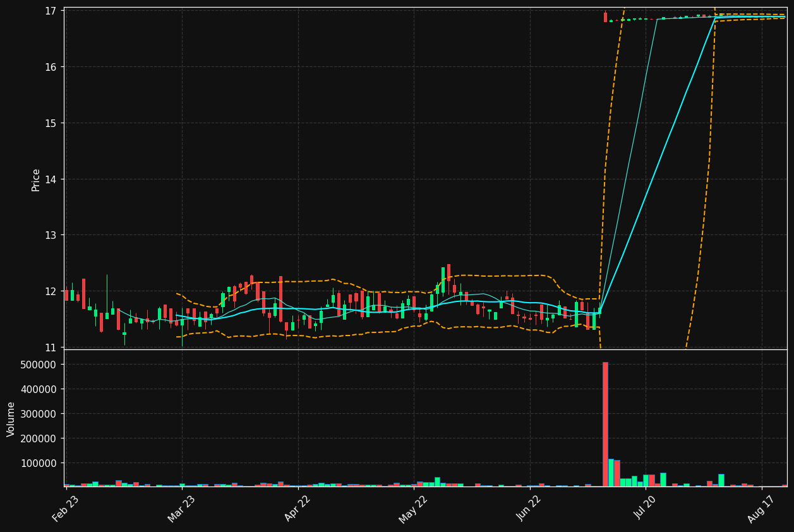Viewport: 794px width, 532px height.
Task: Click the Volume axis title
Action: point(11,418)
